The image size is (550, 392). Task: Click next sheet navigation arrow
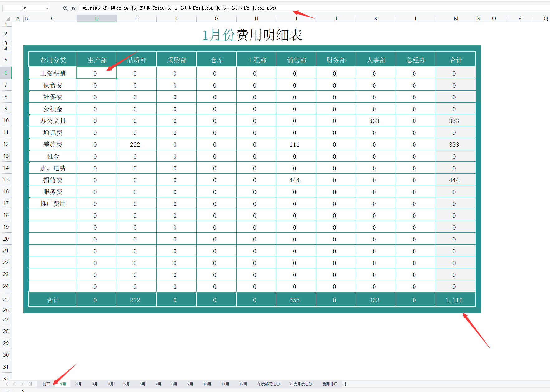pos(22,384)
